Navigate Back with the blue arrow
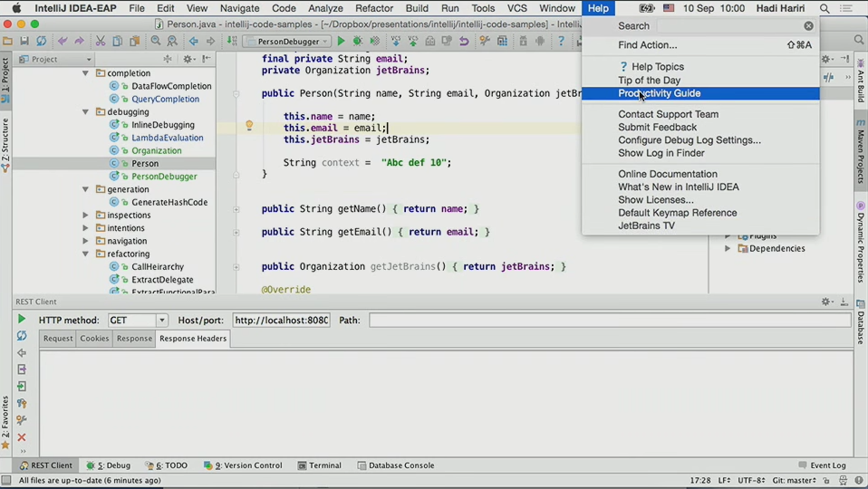 (x=193, y=41)
